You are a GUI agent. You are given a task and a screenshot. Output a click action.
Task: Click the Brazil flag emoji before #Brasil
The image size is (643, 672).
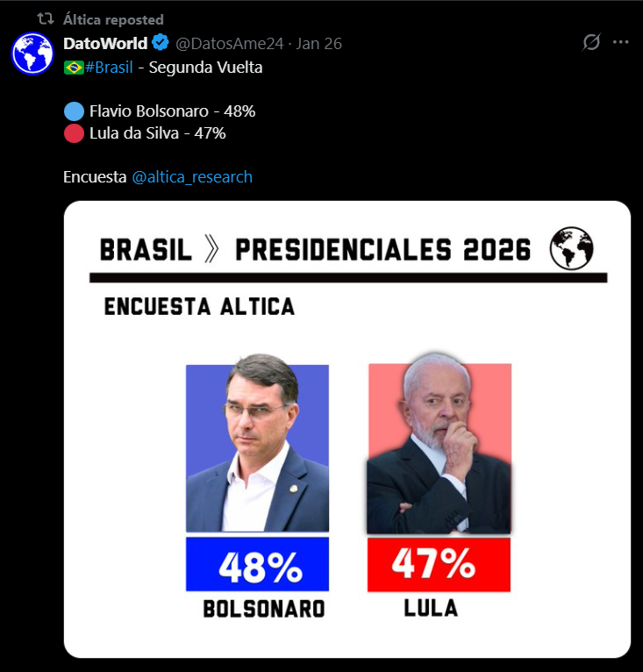tap(74, 68)
